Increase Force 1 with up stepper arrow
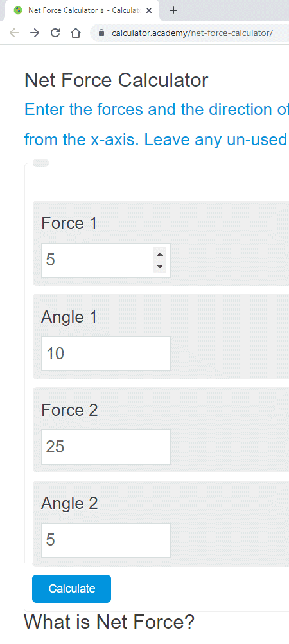This screenshot has width=289, height=644. click(x=160, y=255)
